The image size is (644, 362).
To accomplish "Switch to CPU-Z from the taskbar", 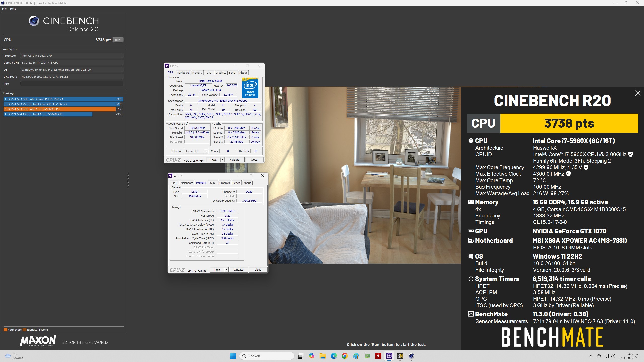I will (x=389, y=356).
